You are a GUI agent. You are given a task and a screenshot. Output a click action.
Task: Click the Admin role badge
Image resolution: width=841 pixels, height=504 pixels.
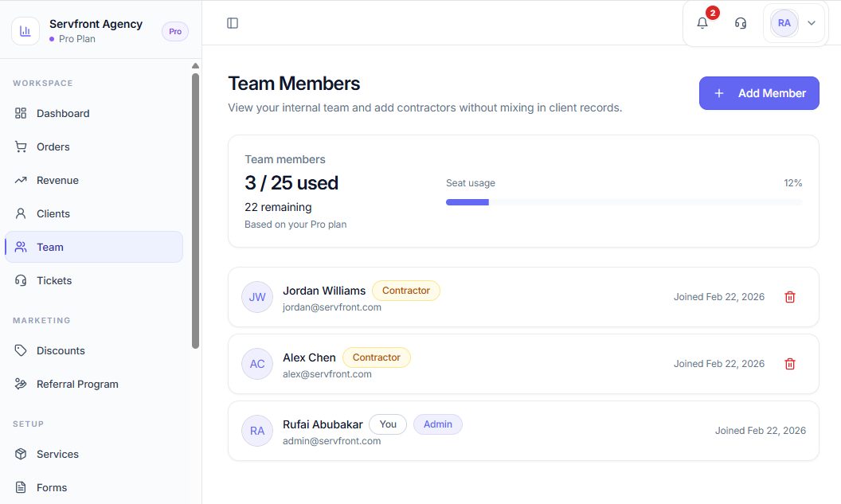click(x=438, y=424)
